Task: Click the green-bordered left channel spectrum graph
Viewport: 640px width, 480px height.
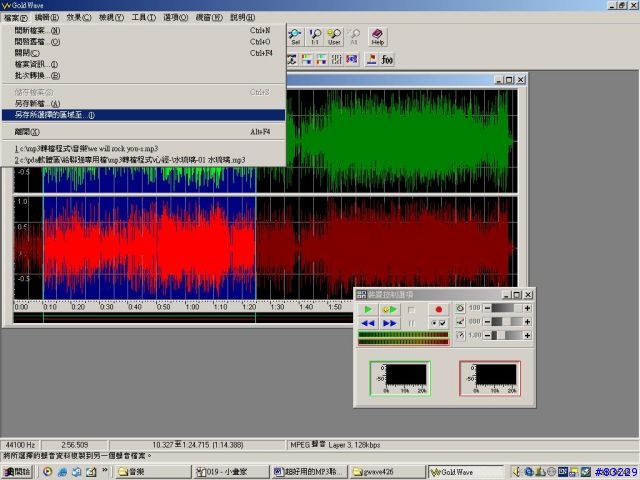Action: click(x=400, y=378)
